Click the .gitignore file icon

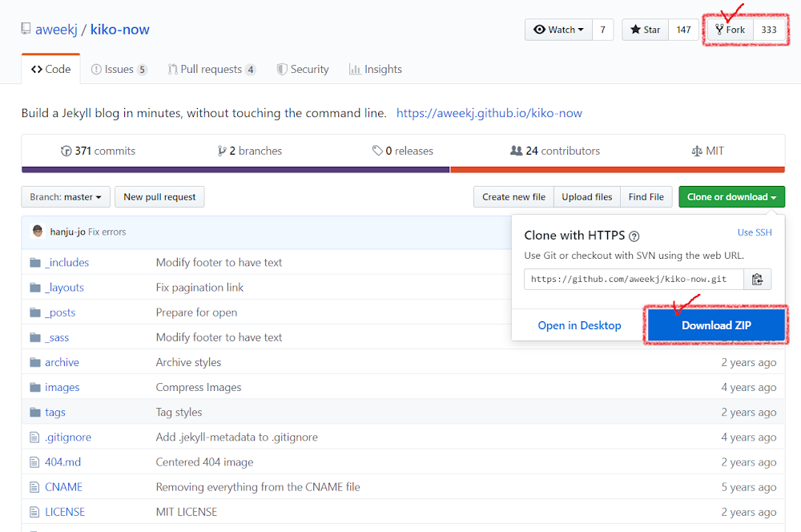pos(34,437)
